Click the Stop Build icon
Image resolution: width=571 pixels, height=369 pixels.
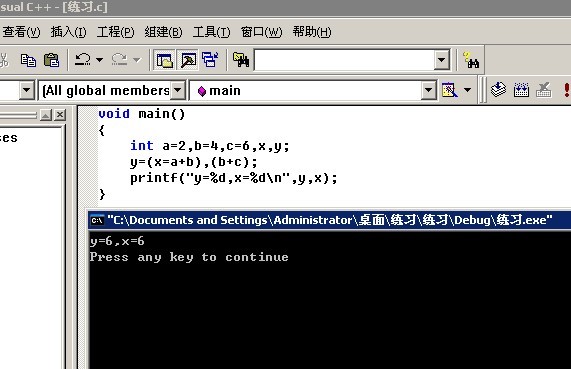[x=544, y=90]
